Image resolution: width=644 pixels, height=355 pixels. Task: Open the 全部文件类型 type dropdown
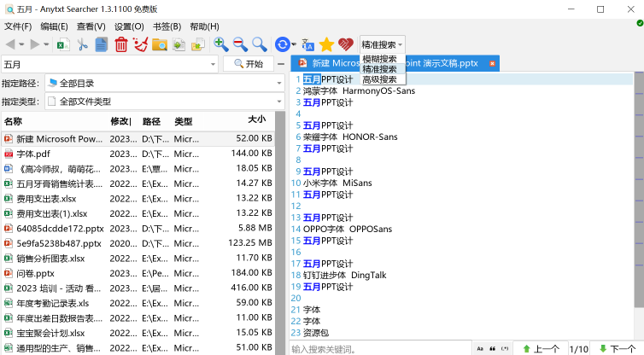164,102
